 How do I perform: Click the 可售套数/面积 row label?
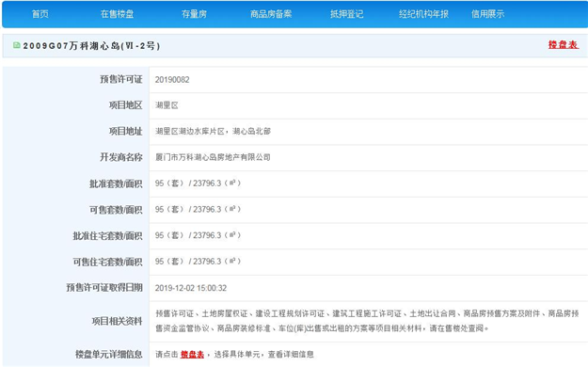click(x=116, y=210)
